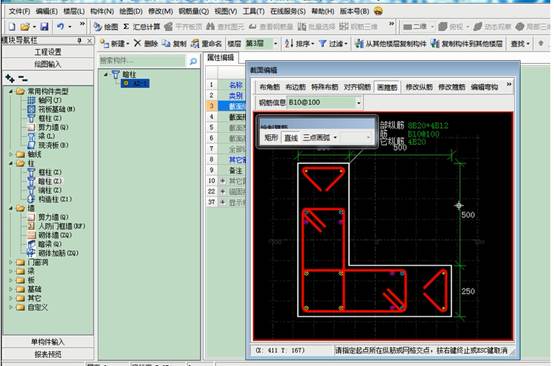Click the 过滤 funnel icon
This screenshot has width=554, height=366.
click(x=323, y=43)
